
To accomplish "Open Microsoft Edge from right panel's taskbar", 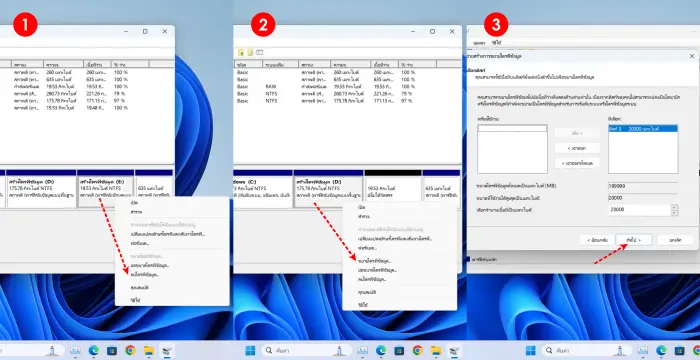I will [661, 351].
